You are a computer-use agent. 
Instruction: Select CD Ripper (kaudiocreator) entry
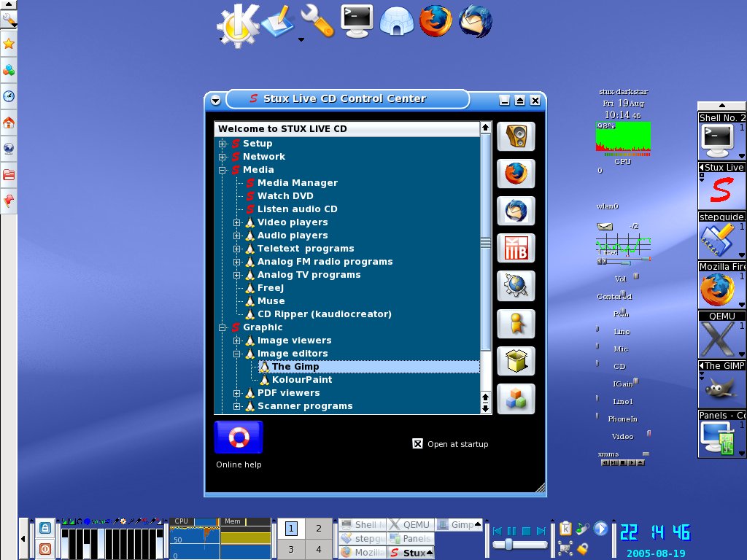325,314
